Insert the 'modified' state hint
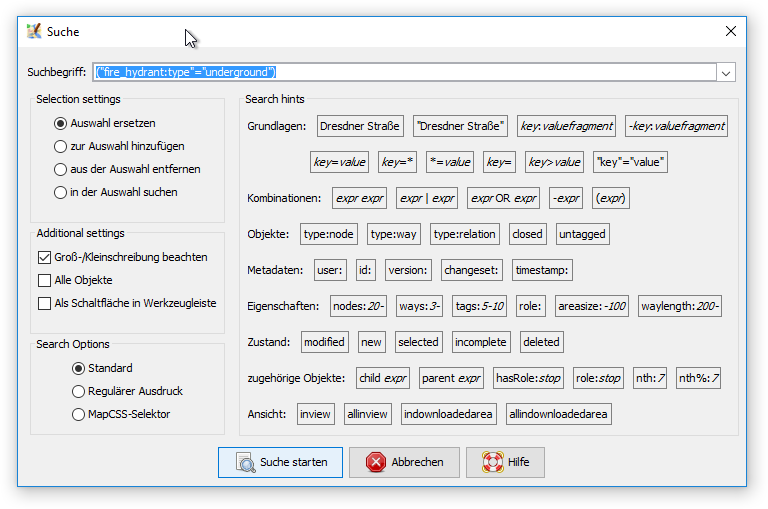Screen dimensions: 768x509 (x=324, y=342)
